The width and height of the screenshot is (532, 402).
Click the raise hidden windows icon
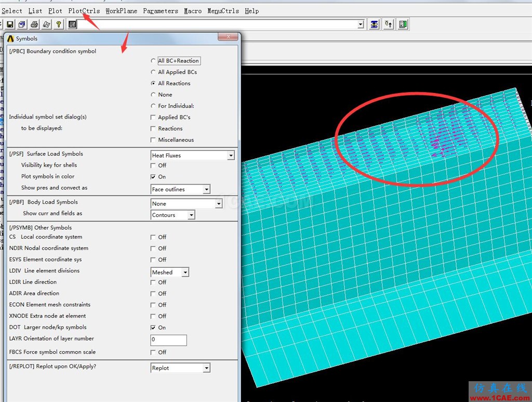click(374, 24)
